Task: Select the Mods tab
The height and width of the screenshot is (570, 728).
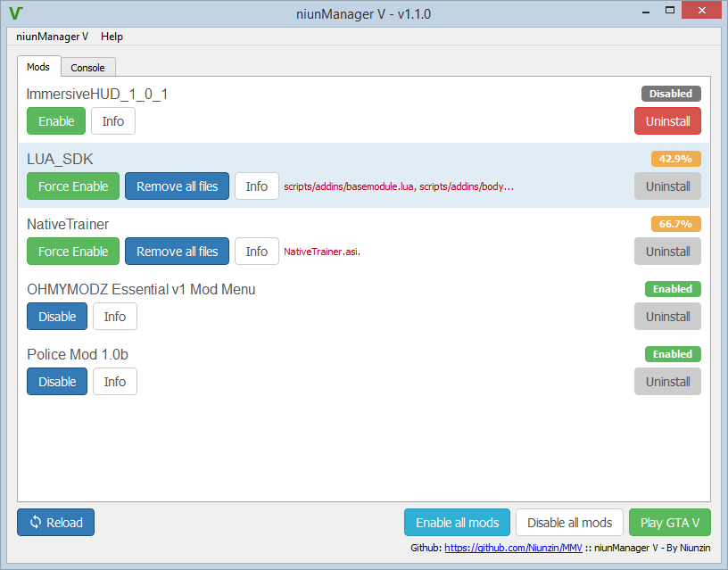Action: coord(38,67)
